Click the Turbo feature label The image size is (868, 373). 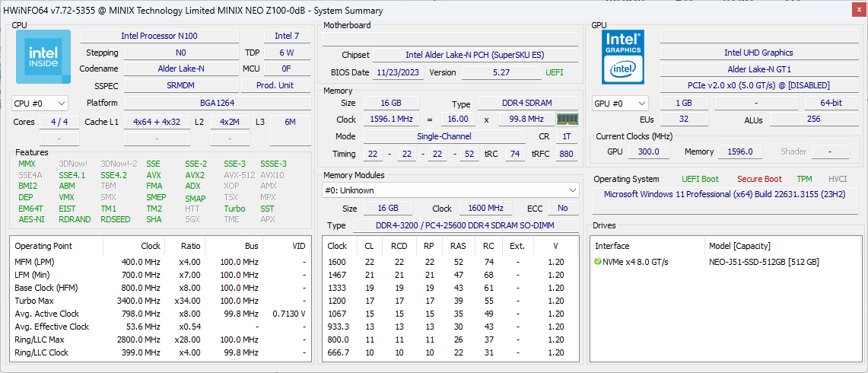point(234,209)
